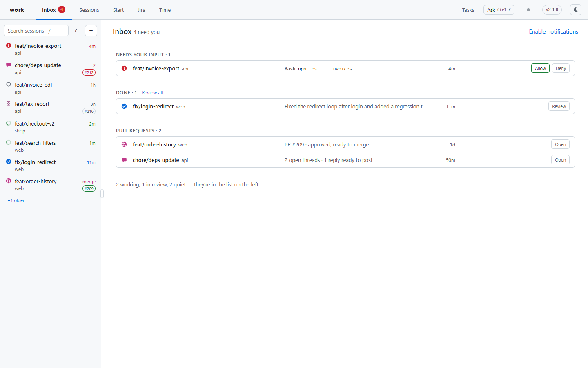Image resolution: width=588 pixels, height=368 pixels.
Task: Review the fix/login-redirect session
Action: tap(559, 106)
